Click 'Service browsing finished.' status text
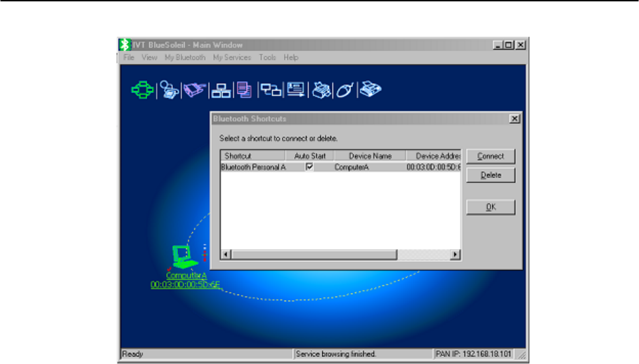639x364 pixels. click(x=336, y=354)
